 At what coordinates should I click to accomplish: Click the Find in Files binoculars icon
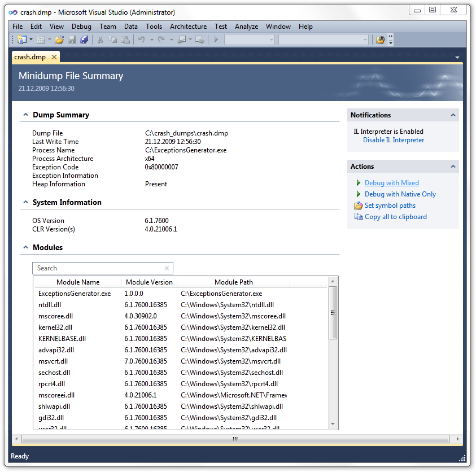coord(380,40)
